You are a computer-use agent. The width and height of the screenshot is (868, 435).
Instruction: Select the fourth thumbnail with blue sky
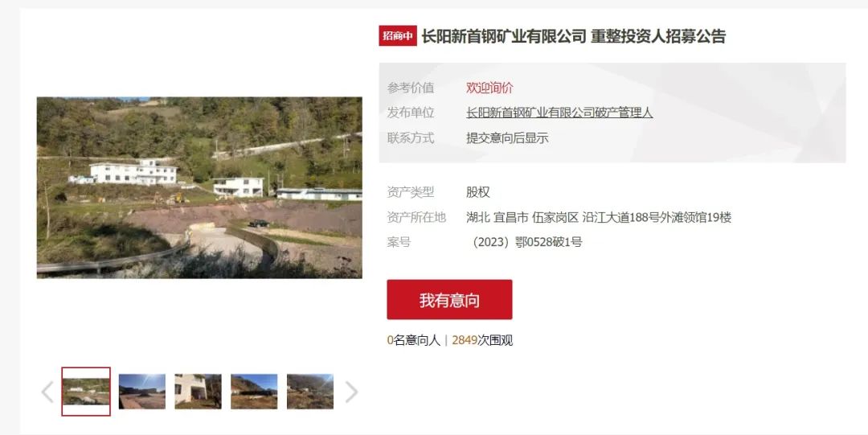(254, 392)
